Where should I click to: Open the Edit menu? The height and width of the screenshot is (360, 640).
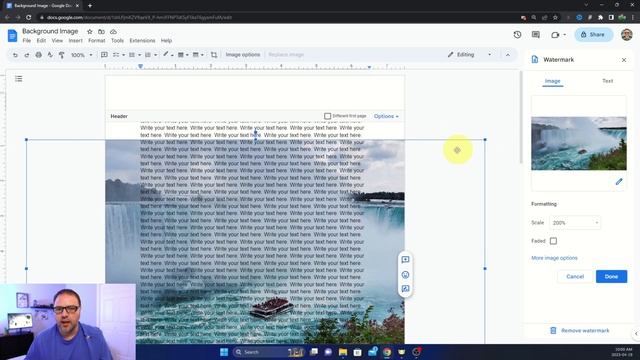point(41,41)
